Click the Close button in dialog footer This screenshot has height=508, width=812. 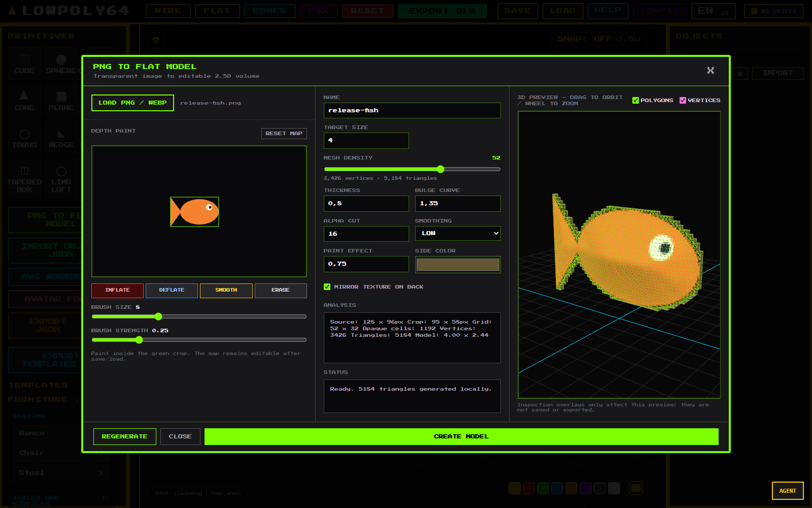click(180, 436)
